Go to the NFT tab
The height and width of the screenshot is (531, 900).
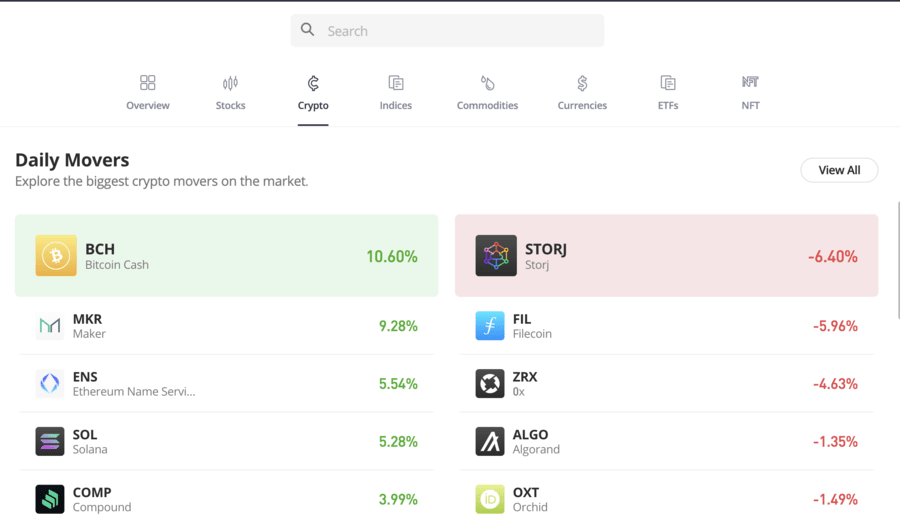click(x=750, y=93)
